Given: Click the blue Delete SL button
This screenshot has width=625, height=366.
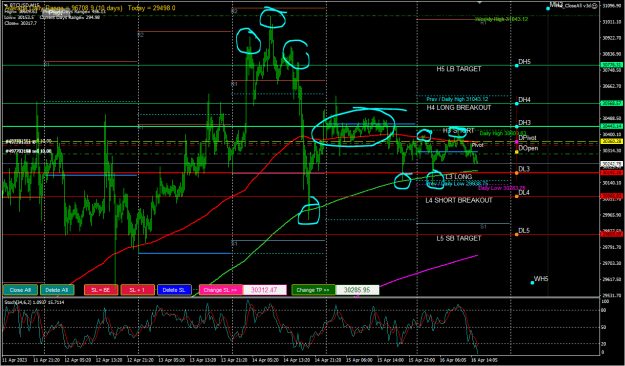Looking at the screenshot, I should (x=175, y=290).
